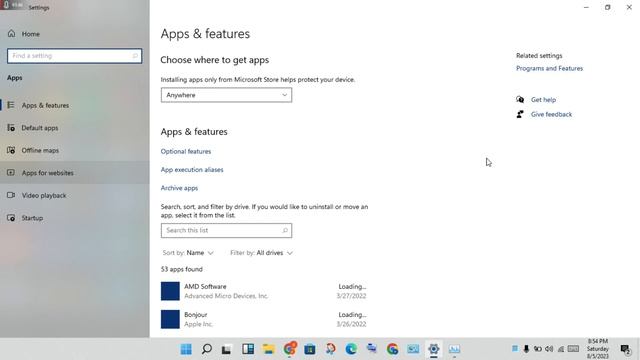Viewport: 640px width, 360px height.
Task: Select the AMD Software app entry
Action: pyautogui.click(x=264, y=291)
